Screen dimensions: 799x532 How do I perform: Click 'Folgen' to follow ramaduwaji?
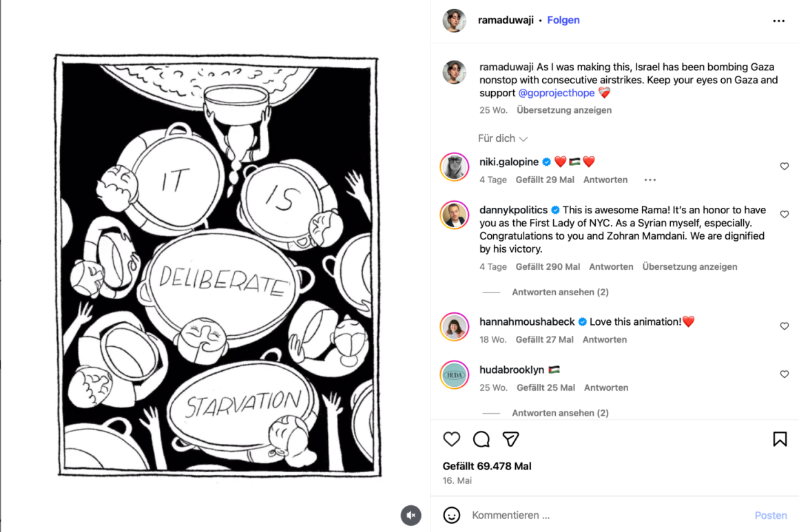pyautogui.click(x=563, y=21)
